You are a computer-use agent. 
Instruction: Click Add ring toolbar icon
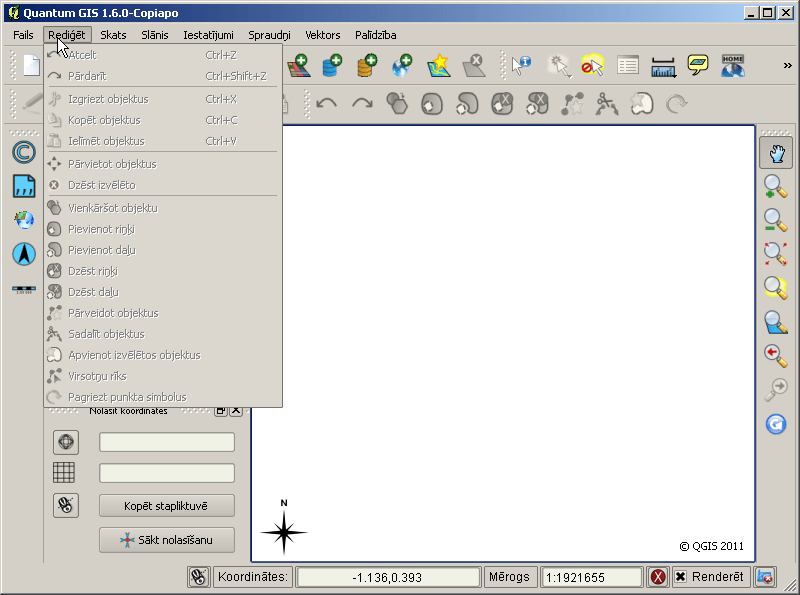[432, 104]
